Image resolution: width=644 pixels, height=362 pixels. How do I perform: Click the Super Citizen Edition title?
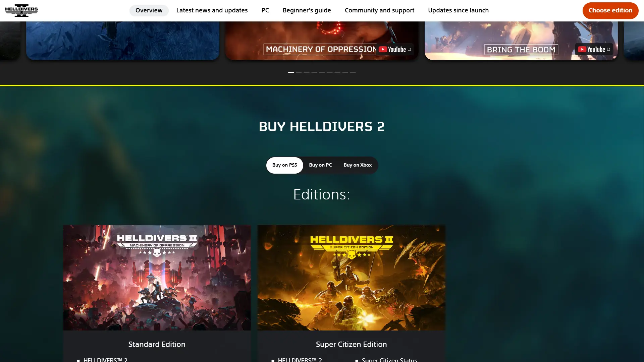tap(351, 344)
